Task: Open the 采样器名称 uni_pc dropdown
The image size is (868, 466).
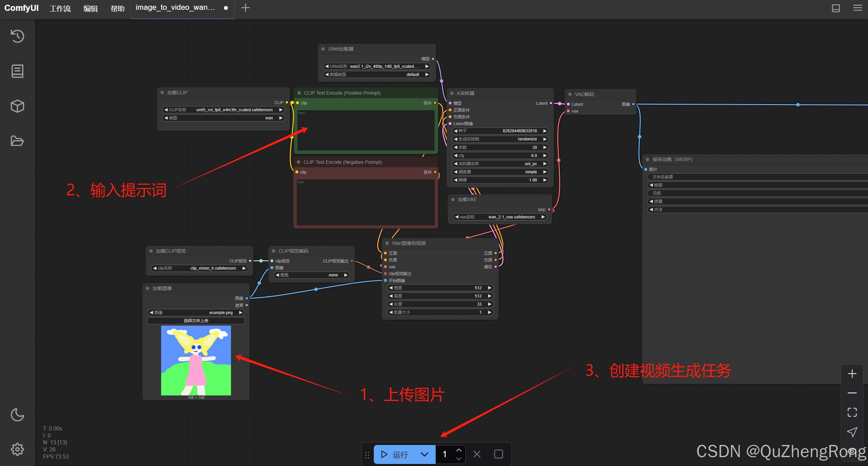Action: tap(500, 164)
